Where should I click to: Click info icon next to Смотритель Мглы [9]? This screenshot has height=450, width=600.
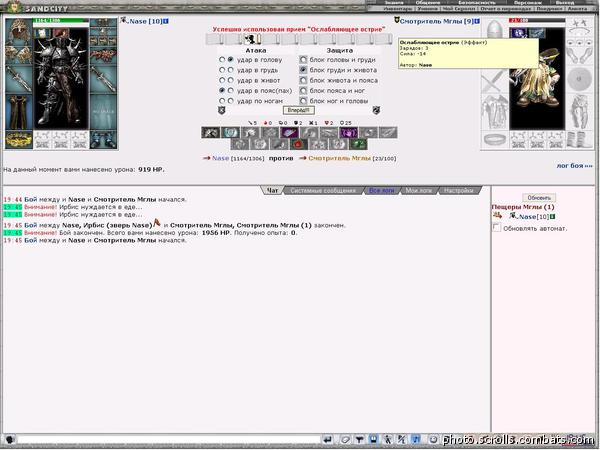click(x=477, y=21)
